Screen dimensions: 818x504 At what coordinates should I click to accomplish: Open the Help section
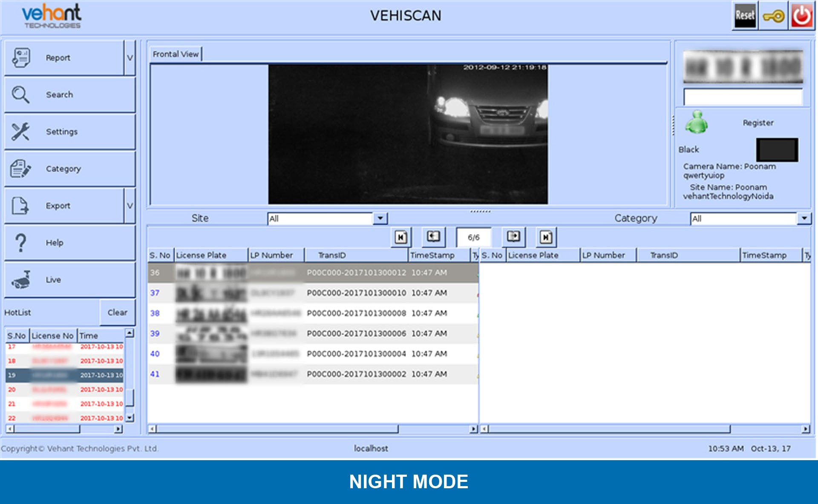(70, 243)
